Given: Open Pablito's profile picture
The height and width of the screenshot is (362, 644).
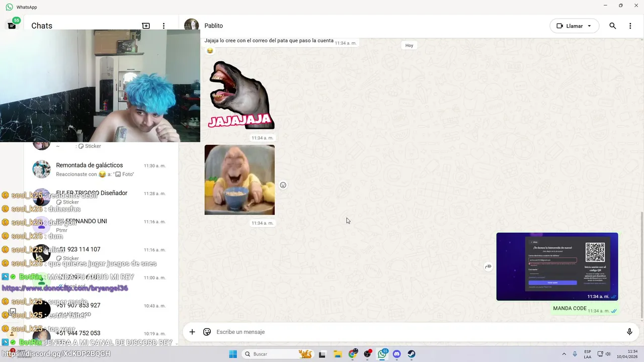Looking at the screenshot, I should point(191,25).
